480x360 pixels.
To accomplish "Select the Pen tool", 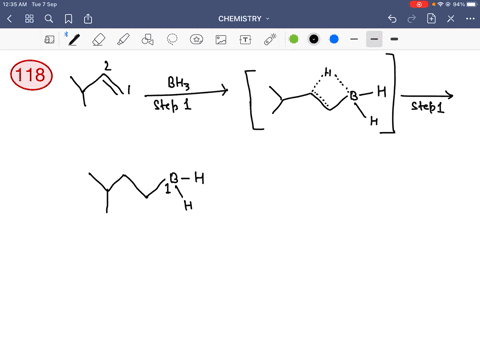I will 74,40.
